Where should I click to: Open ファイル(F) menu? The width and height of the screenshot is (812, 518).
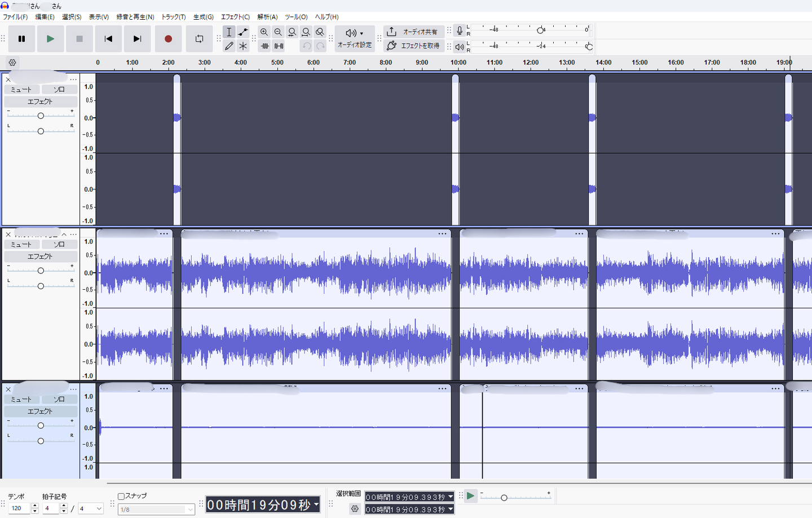tap(15, 17)
